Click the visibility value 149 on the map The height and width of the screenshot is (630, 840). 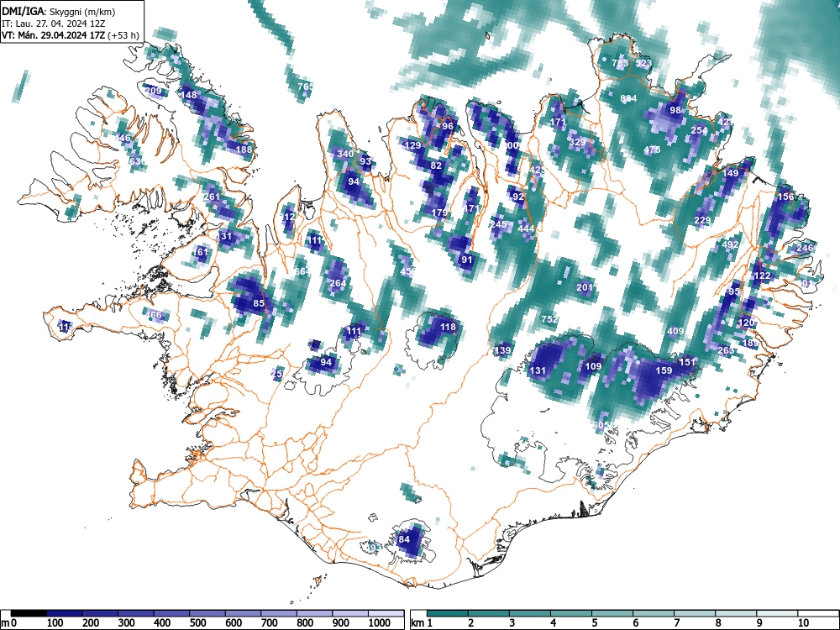730,173
